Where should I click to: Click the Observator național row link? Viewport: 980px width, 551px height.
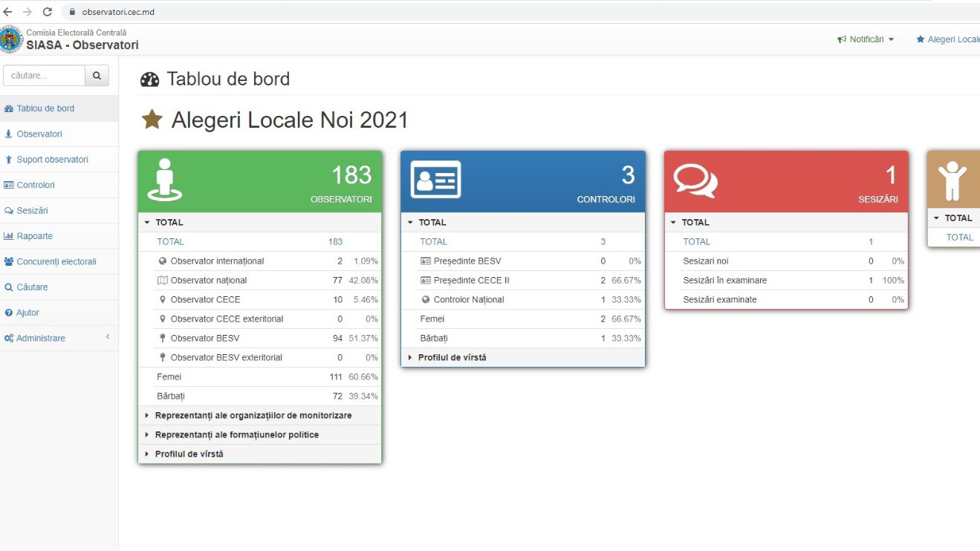coord(208,281)
